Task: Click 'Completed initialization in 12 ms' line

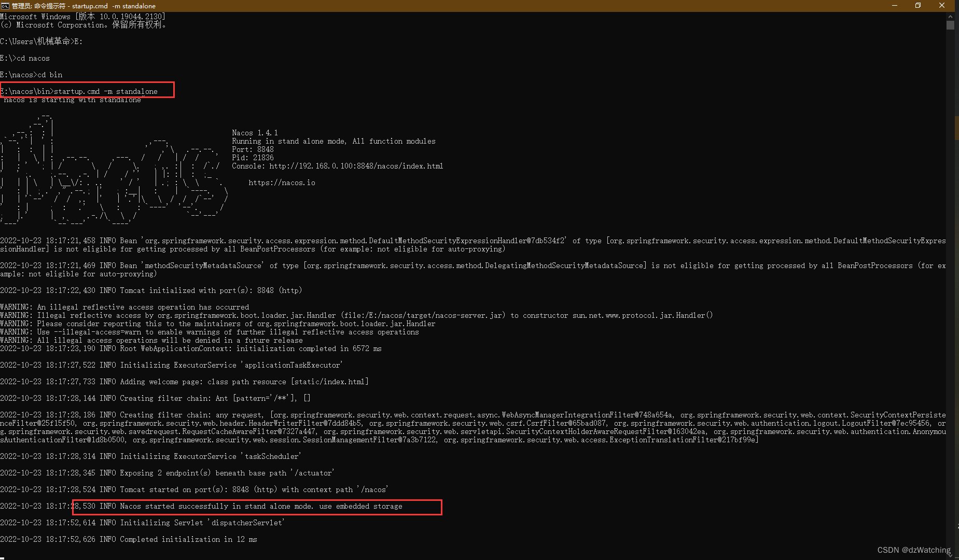Action: point(129,539)
